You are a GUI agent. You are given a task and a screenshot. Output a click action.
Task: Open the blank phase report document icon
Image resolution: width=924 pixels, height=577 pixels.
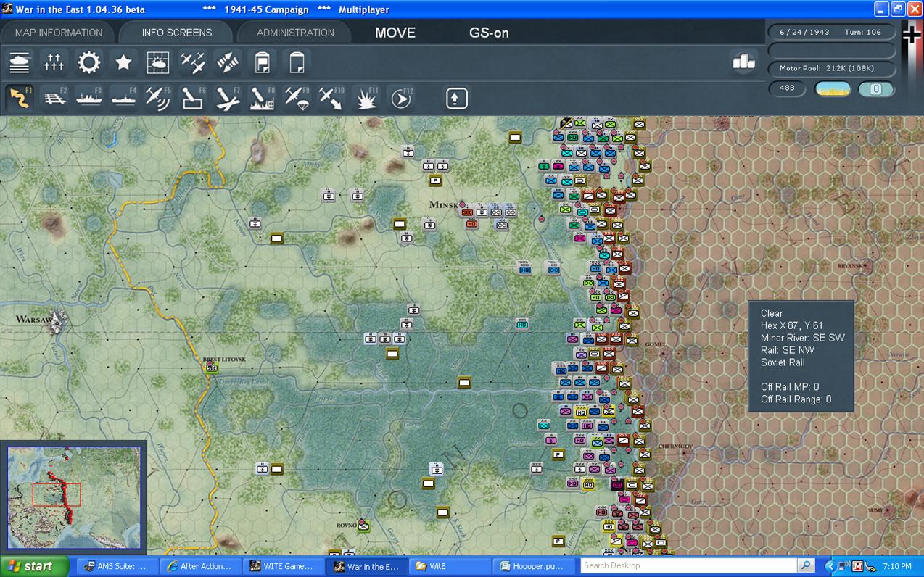pos(297,62)
